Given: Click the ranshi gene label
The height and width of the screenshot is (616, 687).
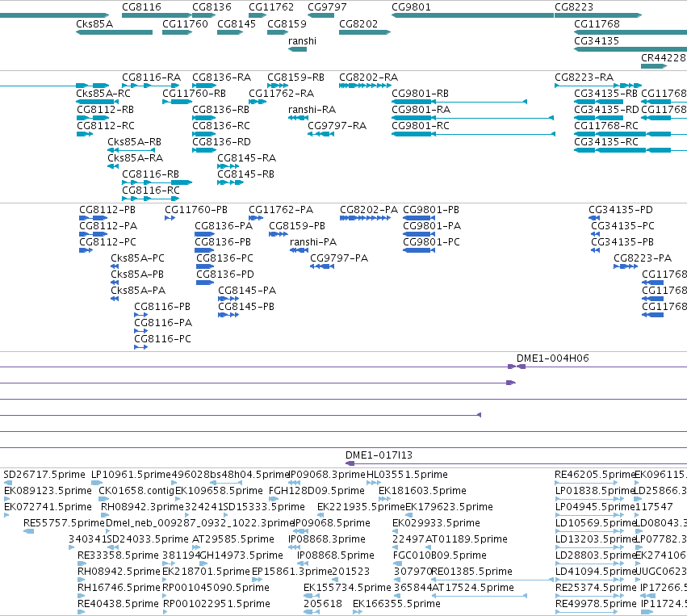Looking at the screenshot, I should (302, 40).
